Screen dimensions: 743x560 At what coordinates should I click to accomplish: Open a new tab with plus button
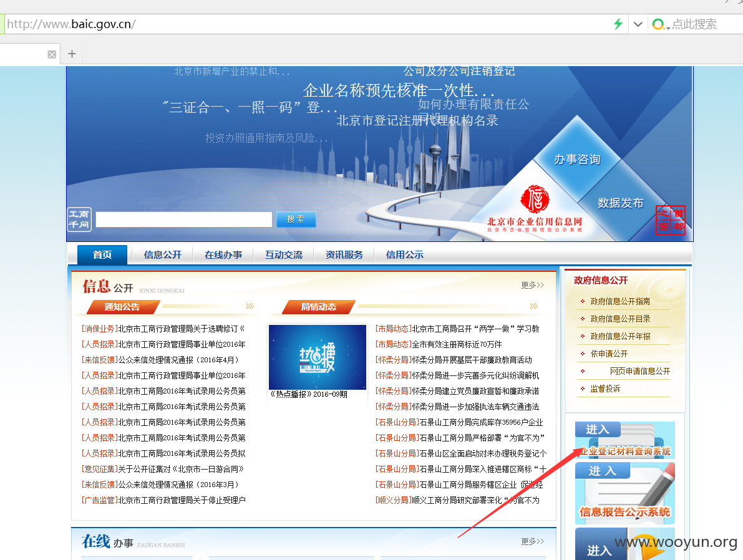coord(72,54)
